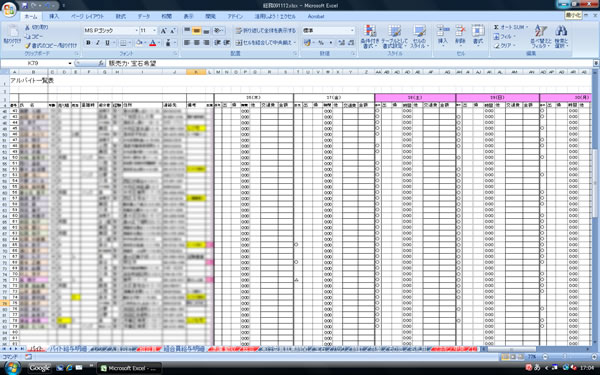
Task: Open Sort and Filter tool
Action: point(540,37)
